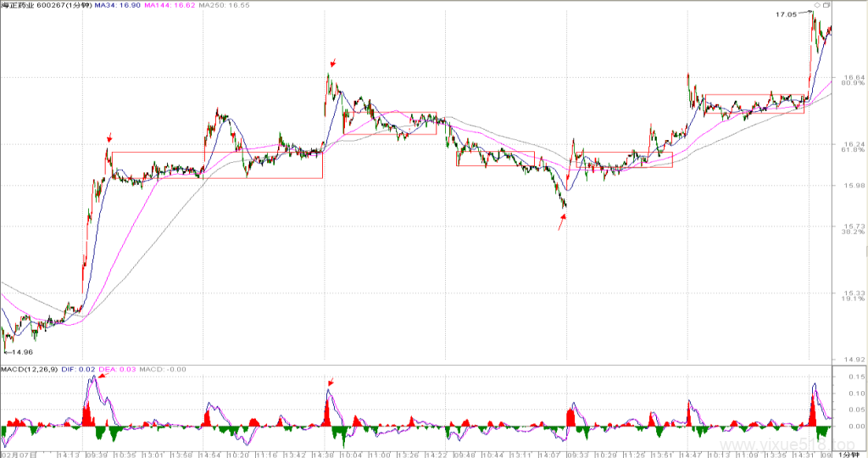
Task: Select the MA250 indicator label
Action: pos(224,5)
